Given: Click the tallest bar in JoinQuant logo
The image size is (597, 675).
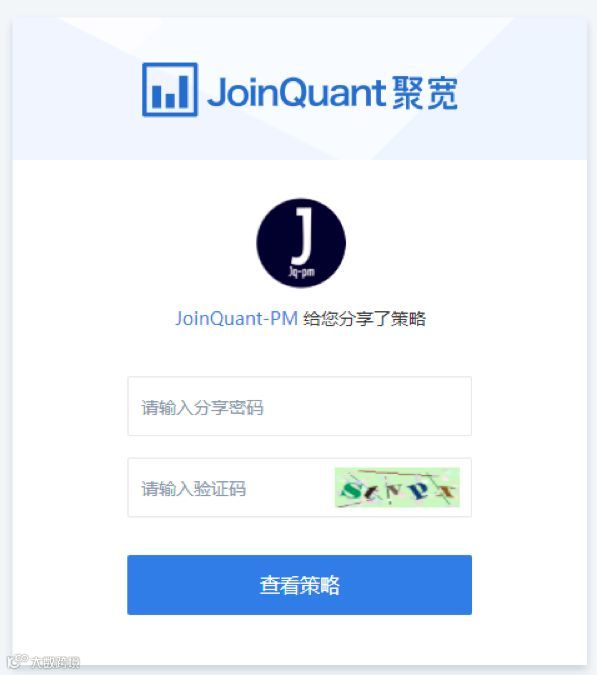Looking at the screenshot, I should pyautogui.click(x=183, y=92).
